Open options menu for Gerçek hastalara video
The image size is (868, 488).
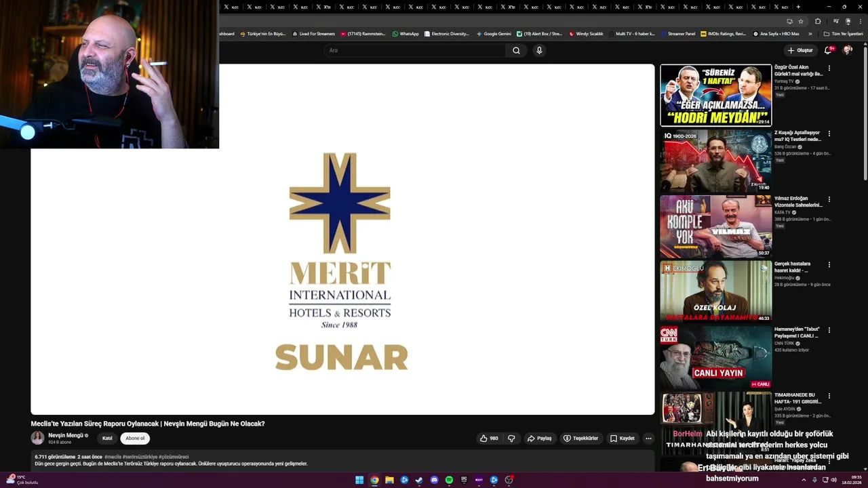(x=829, y=265)
